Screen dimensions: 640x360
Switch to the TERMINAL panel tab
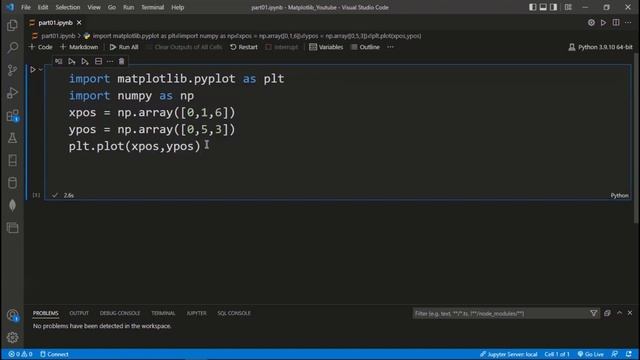[163, 313]
